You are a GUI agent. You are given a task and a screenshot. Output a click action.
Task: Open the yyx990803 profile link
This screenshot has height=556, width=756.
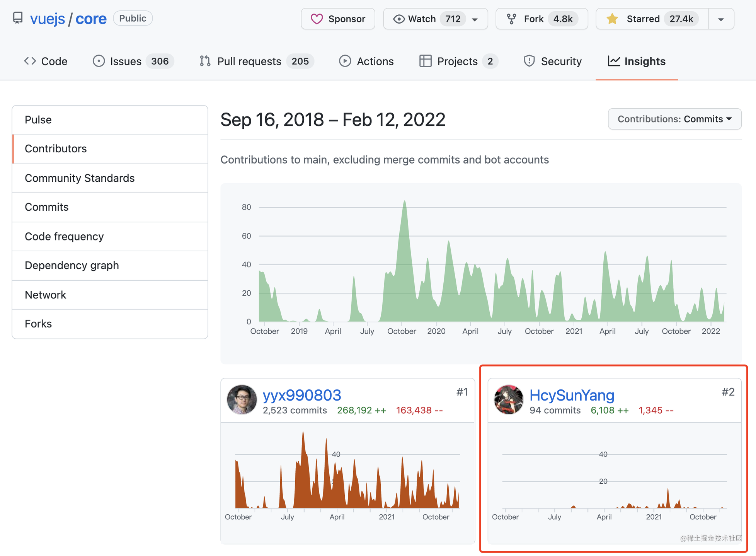(x=302, y=395)
